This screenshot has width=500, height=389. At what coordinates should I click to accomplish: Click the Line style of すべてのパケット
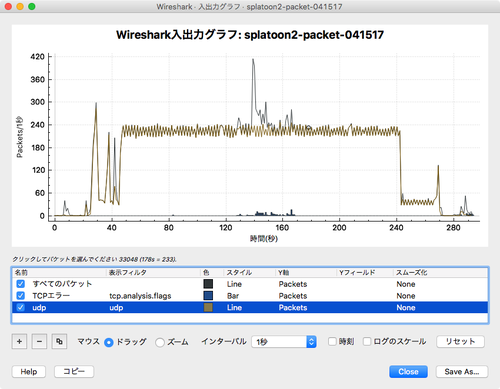point(234,284)
